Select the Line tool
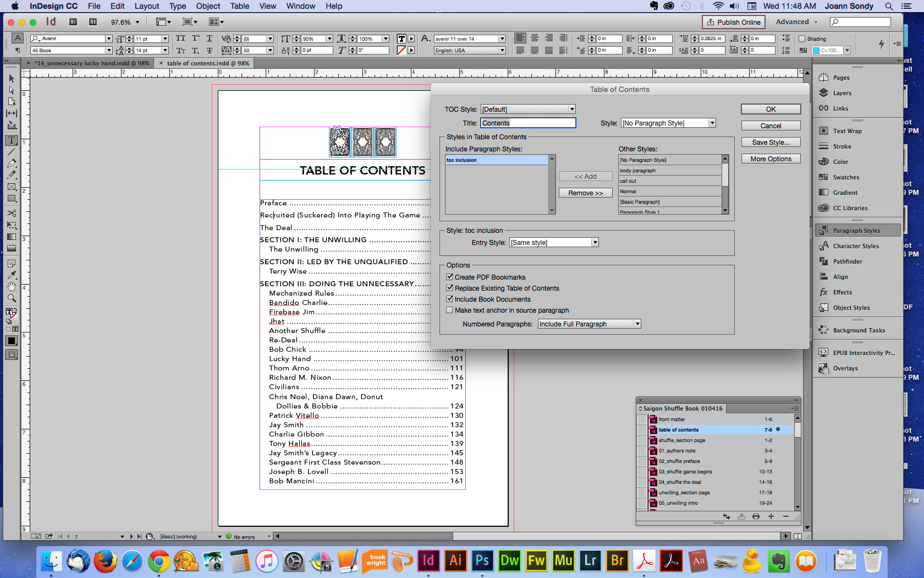The height and width of the screenshot is (578, 924). click(x=12, y=152)
